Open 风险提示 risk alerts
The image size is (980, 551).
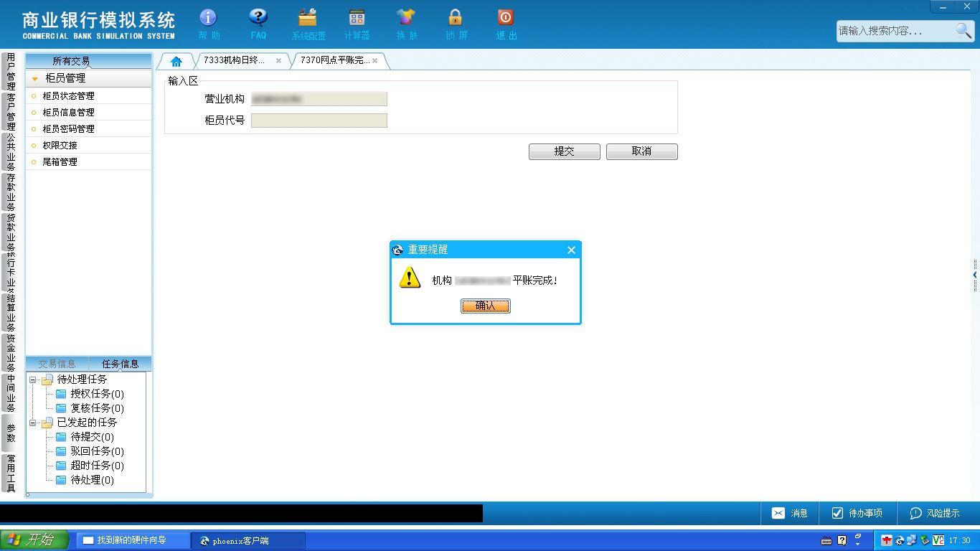pos(935,513)
